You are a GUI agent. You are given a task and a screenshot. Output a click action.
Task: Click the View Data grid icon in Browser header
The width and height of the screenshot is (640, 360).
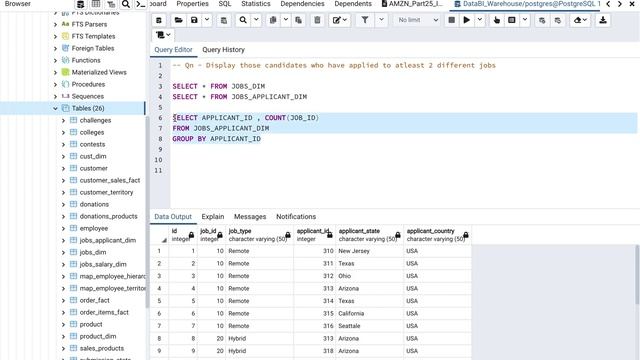point(96,4)
